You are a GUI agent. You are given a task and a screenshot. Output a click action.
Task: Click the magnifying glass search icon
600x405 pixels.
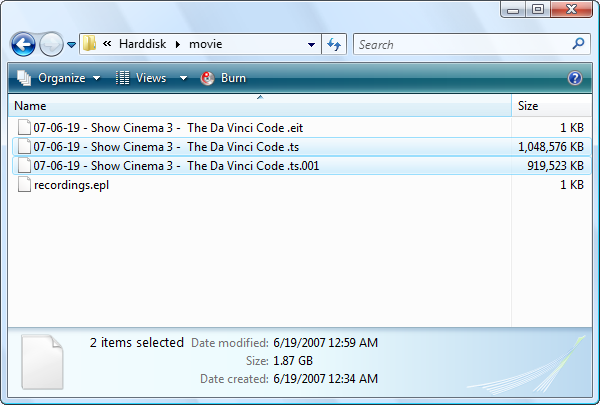[x=579, y=44]
